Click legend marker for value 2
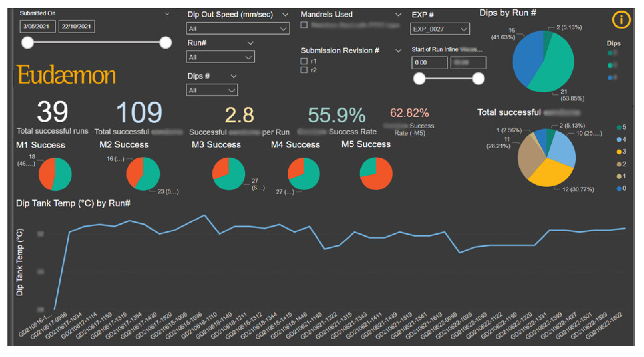 [619, 164]
